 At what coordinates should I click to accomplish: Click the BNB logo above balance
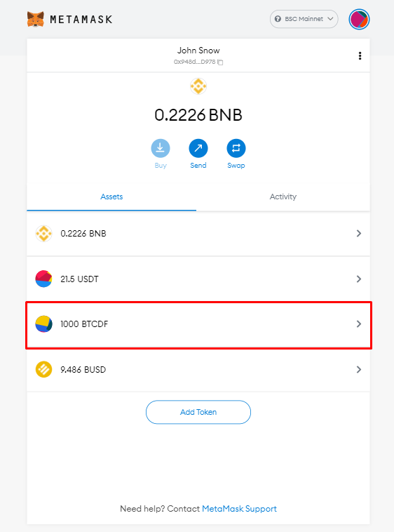coord(198,86)
